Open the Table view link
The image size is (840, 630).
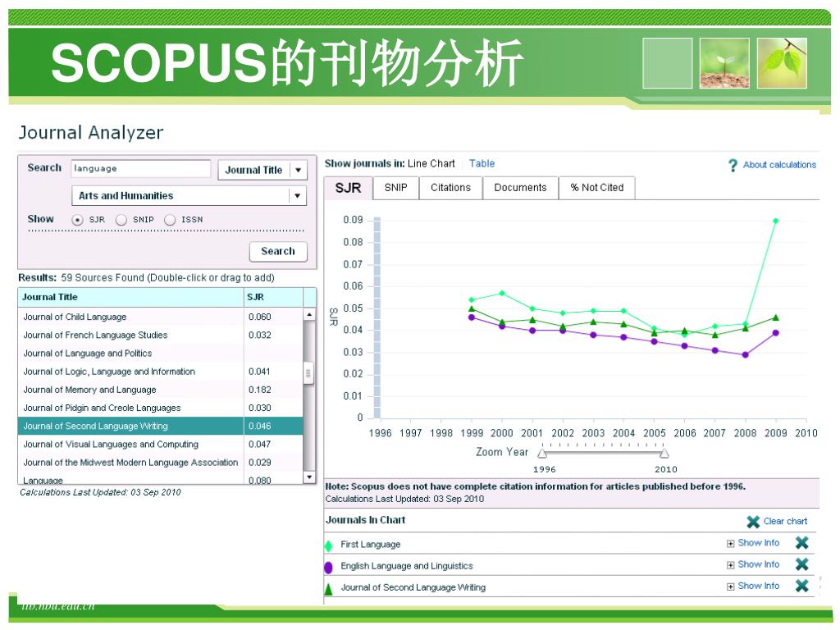pyautogui.click(x=482, y=164)
